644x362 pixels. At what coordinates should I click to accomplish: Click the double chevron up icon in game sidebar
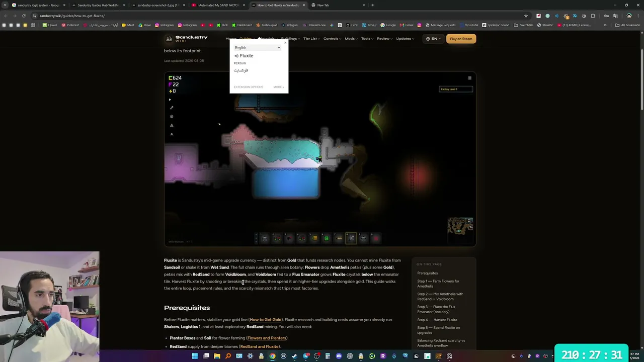click(x=172, y=134)
